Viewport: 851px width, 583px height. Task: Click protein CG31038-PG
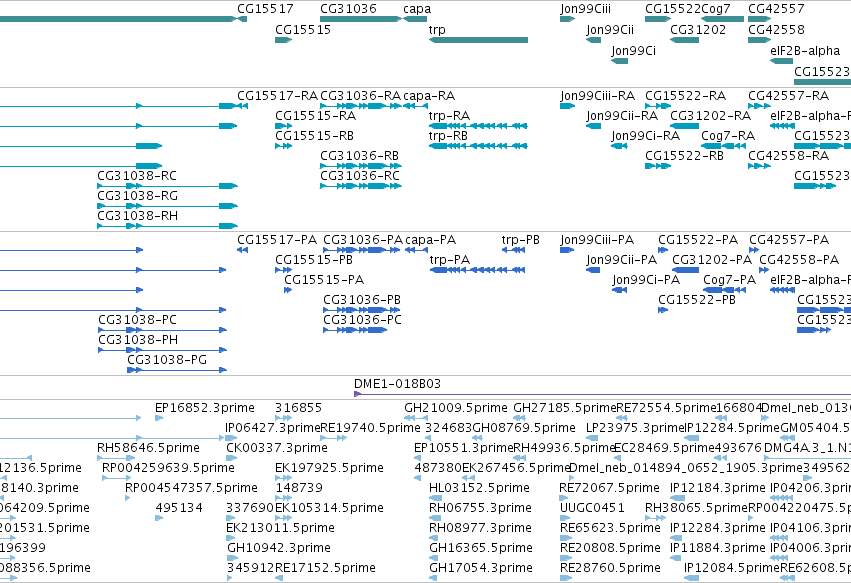coord(167,360)
